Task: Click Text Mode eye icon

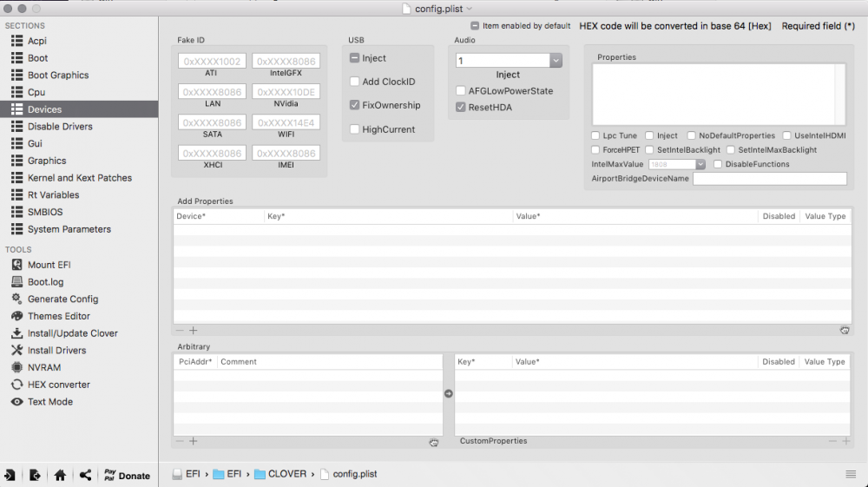Action: coord(17,402)
